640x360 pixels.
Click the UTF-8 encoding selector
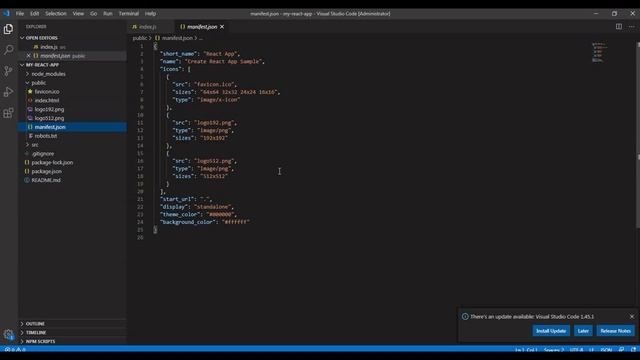[x=576, y=350]
